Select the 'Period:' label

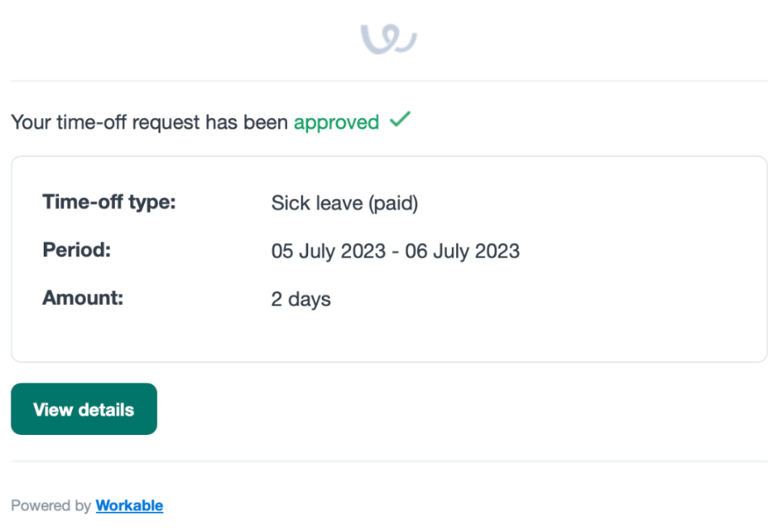click(x=76, y=250)
